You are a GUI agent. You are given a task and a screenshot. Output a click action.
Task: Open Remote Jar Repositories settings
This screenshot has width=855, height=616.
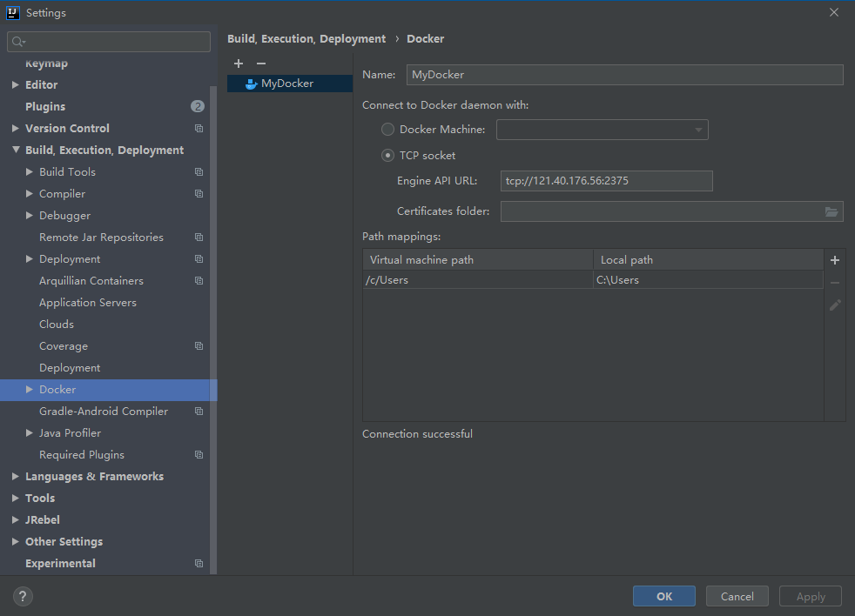[x=101, y=238]
